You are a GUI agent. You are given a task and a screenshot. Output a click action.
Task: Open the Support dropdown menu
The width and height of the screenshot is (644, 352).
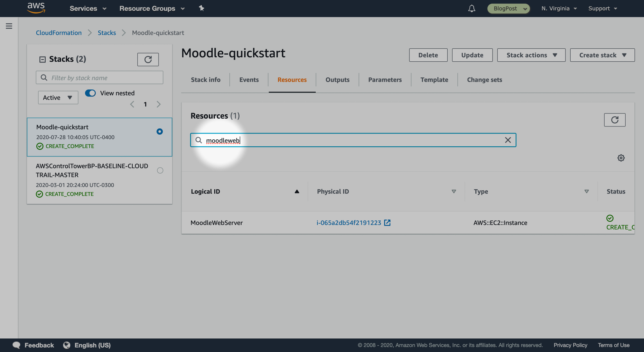click(x=603, y=8)
